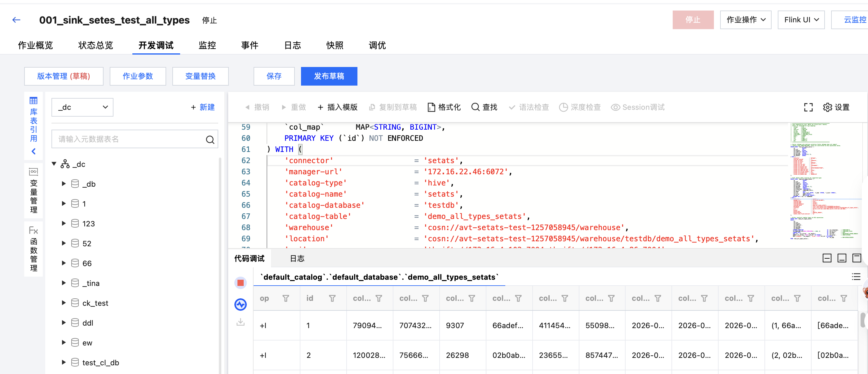The width and height of the screenshot is (868, 374).
Task: Open the 作业操作 dropdown
Action: click(746, 20)
